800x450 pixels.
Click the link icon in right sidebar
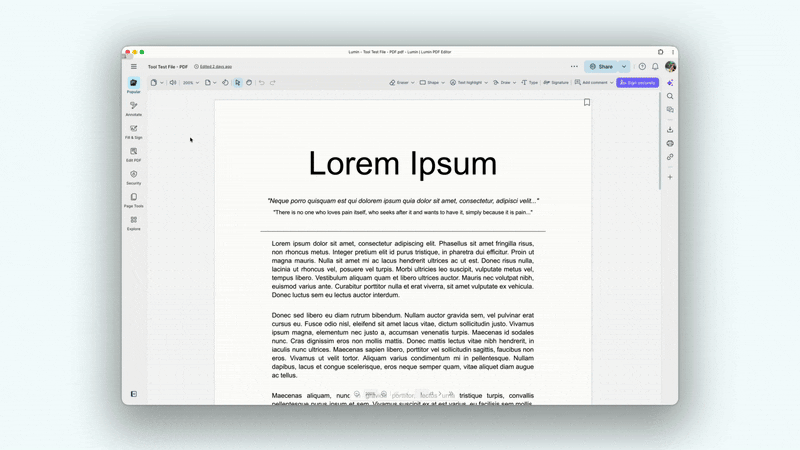tap(670, 157)
